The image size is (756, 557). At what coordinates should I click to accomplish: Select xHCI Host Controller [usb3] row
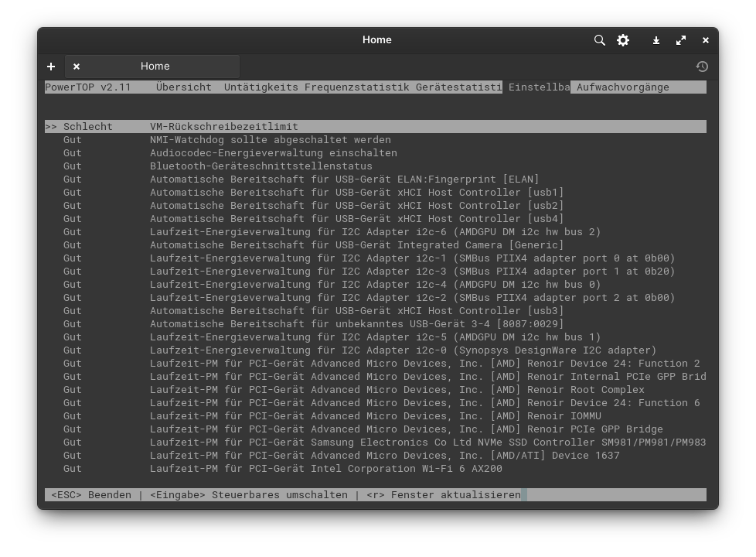click(x=376, y=311)
